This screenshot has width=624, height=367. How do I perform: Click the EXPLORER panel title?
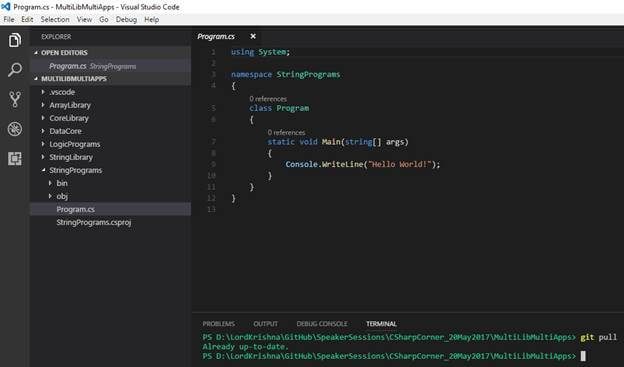click(x=56, y=37)
